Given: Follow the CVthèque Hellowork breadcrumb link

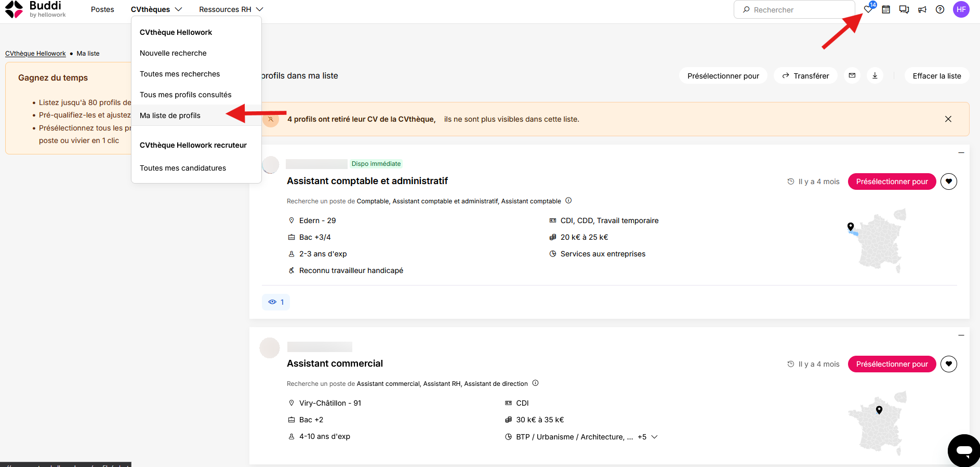Looking at the screenshot, I should pyautogui.click(x=35, y=54).
